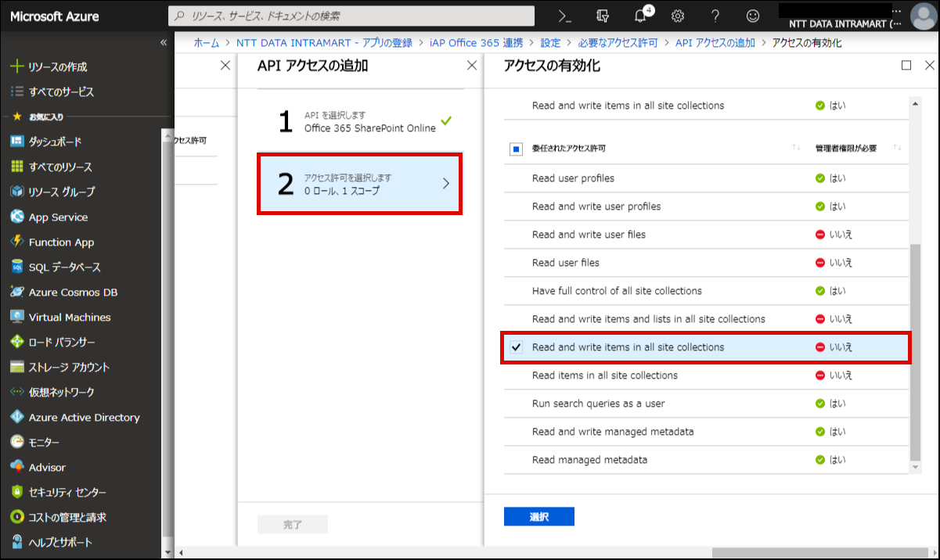
Task: Select Read items in all site collections
Action: (705, 375)
